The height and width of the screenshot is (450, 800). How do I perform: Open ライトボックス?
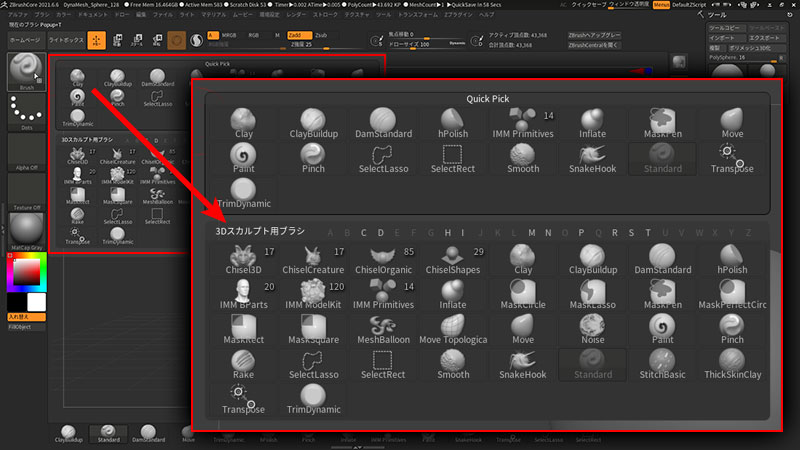tap(66, 40)
